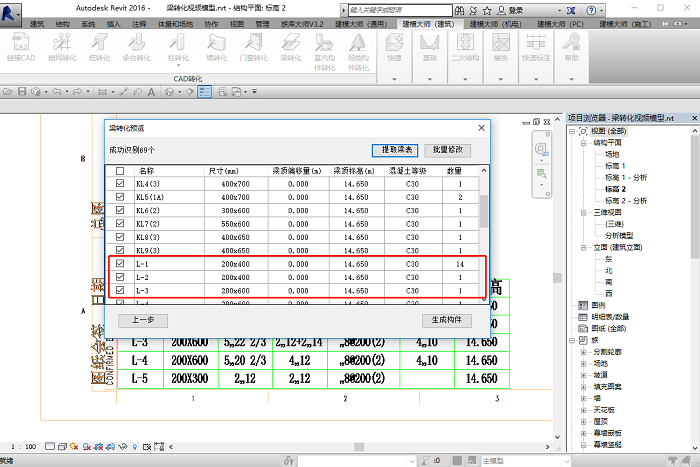700x467 pixels.
Task: Click the 批量修改 button
Action: tap(447, 150)
